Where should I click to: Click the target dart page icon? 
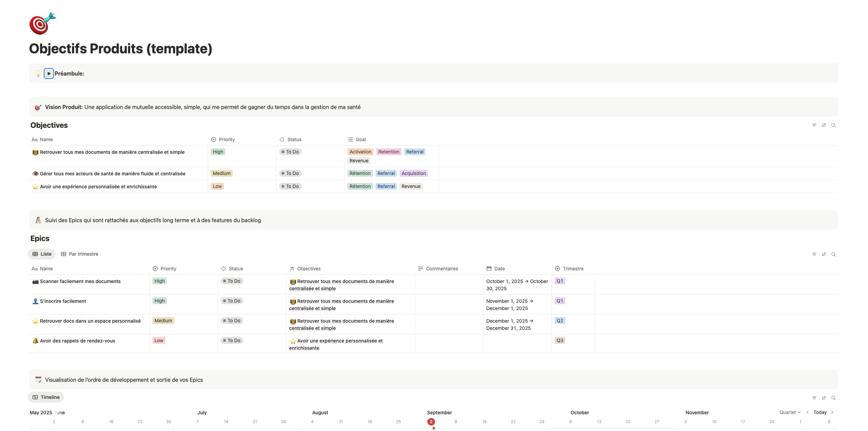42,24
